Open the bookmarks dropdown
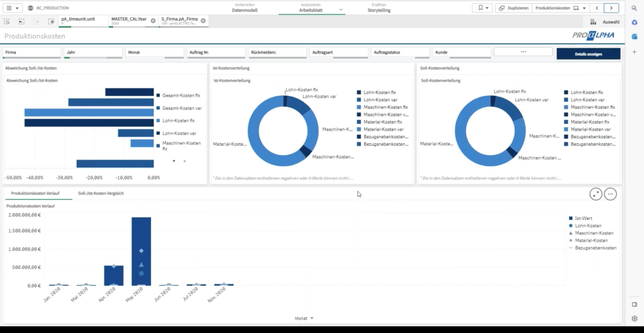This screenshot has width=644, height=333. (x=483, y=8)
